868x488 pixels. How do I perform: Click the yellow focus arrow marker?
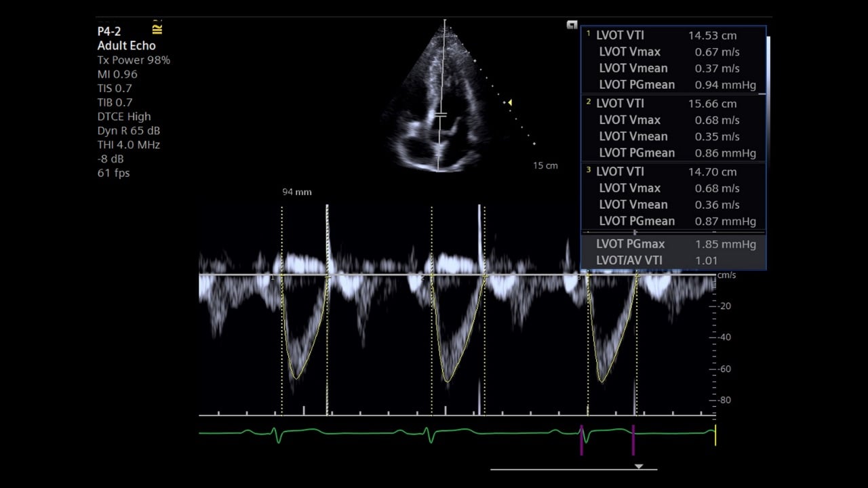click(509, 102)
